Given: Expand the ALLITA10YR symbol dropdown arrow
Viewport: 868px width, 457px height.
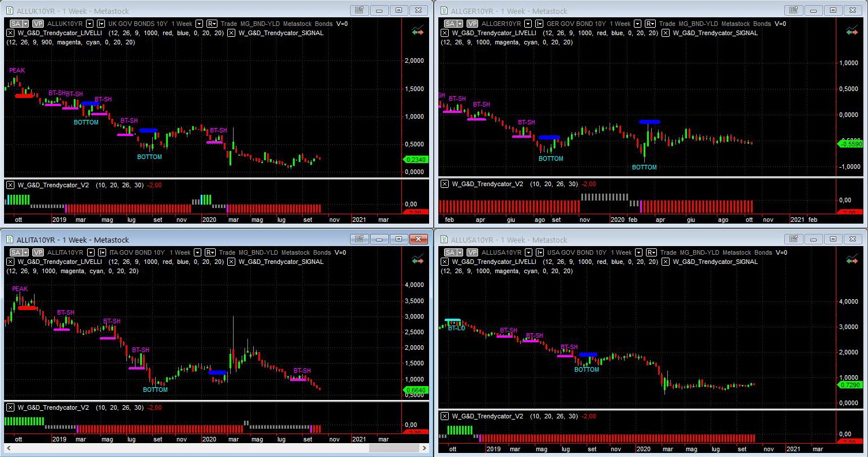Looking at the screenshot, I should tap(91, 252).
